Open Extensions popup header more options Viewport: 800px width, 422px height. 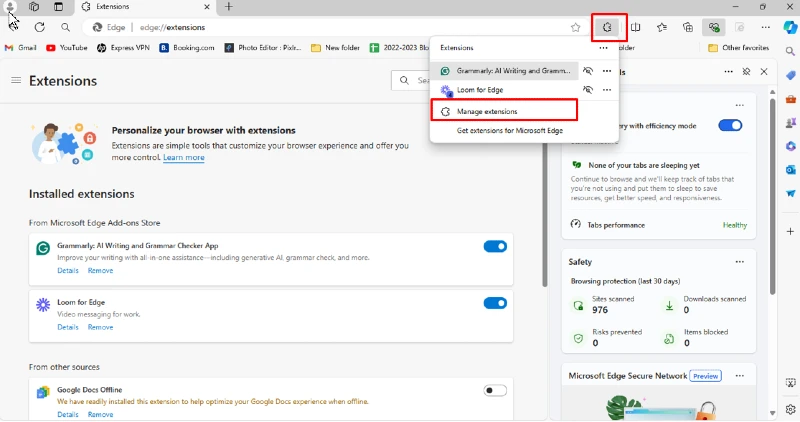604,48
